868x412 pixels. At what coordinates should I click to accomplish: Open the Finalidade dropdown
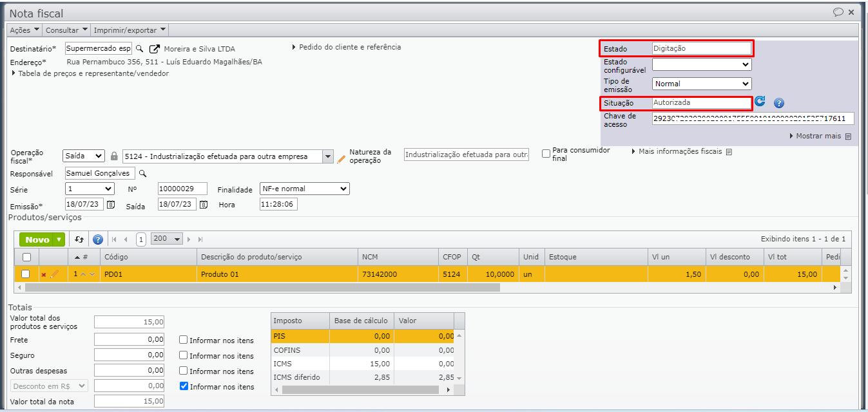[304, 189]
